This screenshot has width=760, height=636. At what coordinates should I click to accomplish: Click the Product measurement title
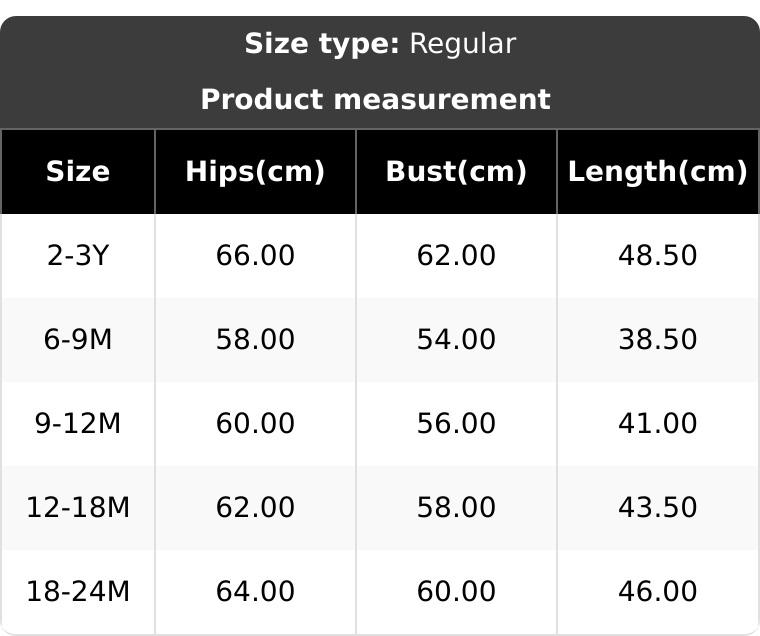[375, 100]
